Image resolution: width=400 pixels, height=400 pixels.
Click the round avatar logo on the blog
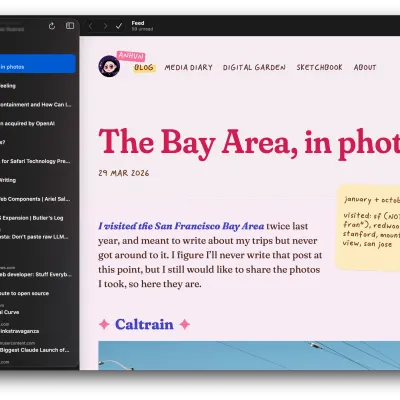(109, 66)
